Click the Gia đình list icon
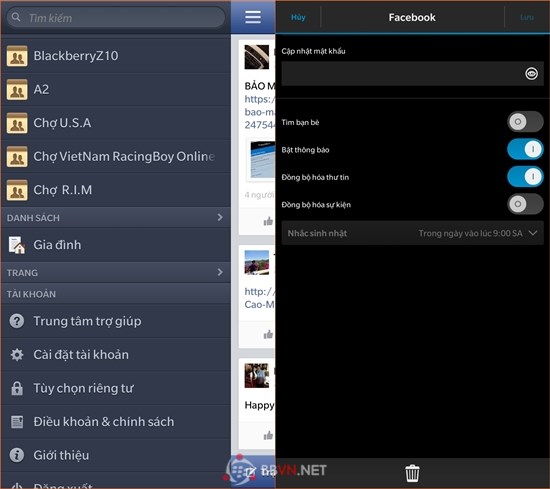The width and height of the screenshot is (550, 489). coord(17,245)
